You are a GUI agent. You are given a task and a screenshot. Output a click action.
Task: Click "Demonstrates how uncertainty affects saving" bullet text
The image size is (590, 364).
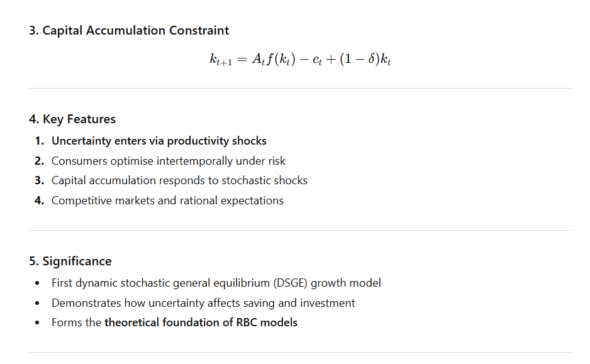pyautogui.click(x=203, y=303)
